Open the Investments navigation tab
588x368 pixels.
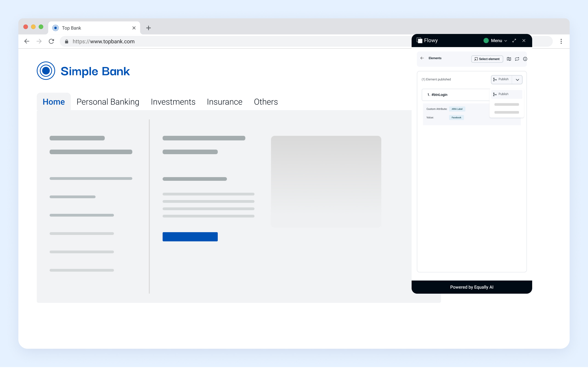pyautogui.click(x=173, y=102)
